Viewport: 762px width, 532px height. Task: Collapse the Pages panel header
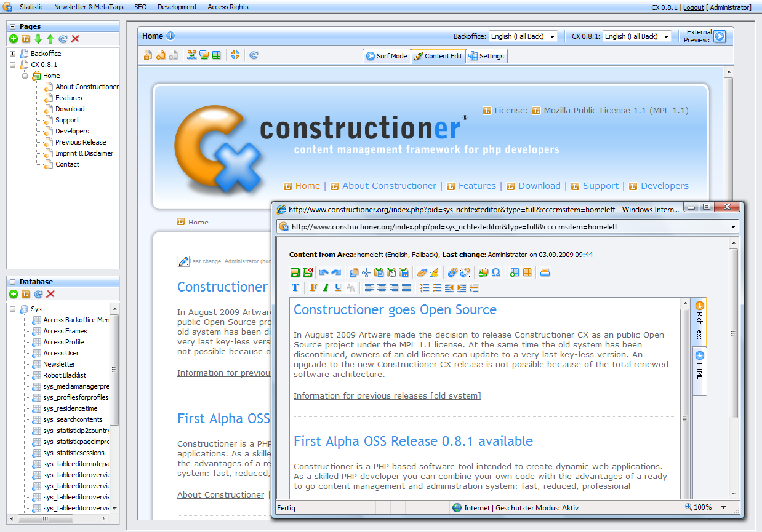(x=14, y=26)
